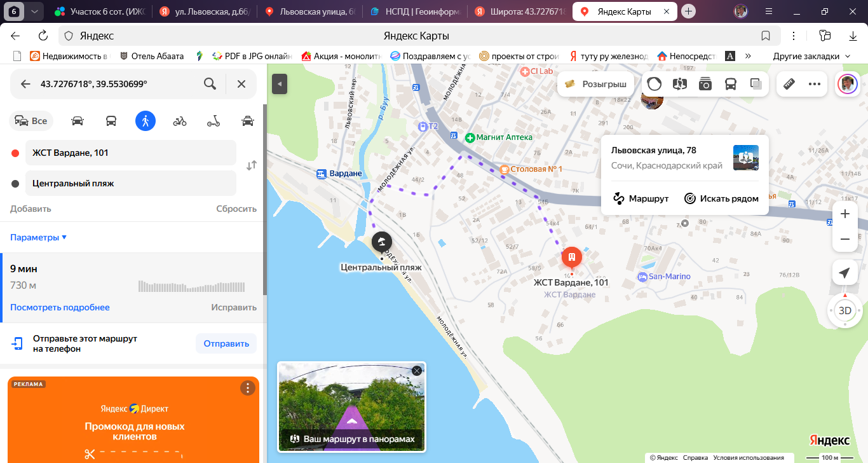This screenshot has width=868, height=463.
Task: Select the car route mode
Action: 78,121
